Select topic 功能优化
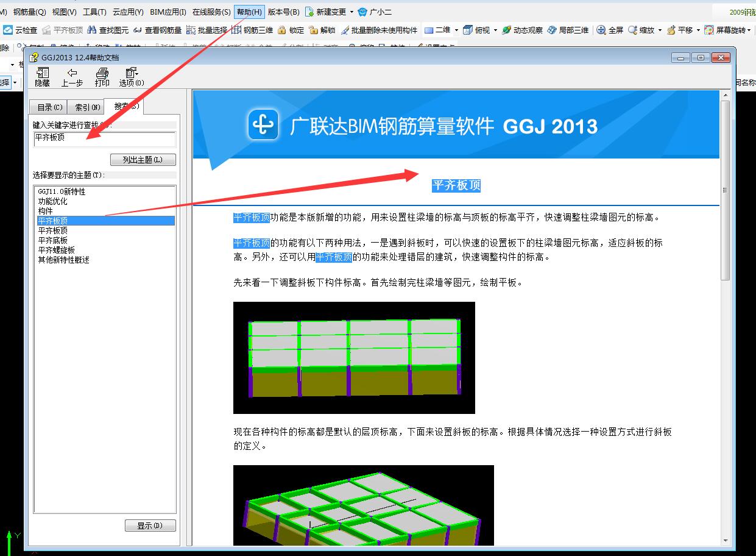756x556 pixels. click(52, 201)
